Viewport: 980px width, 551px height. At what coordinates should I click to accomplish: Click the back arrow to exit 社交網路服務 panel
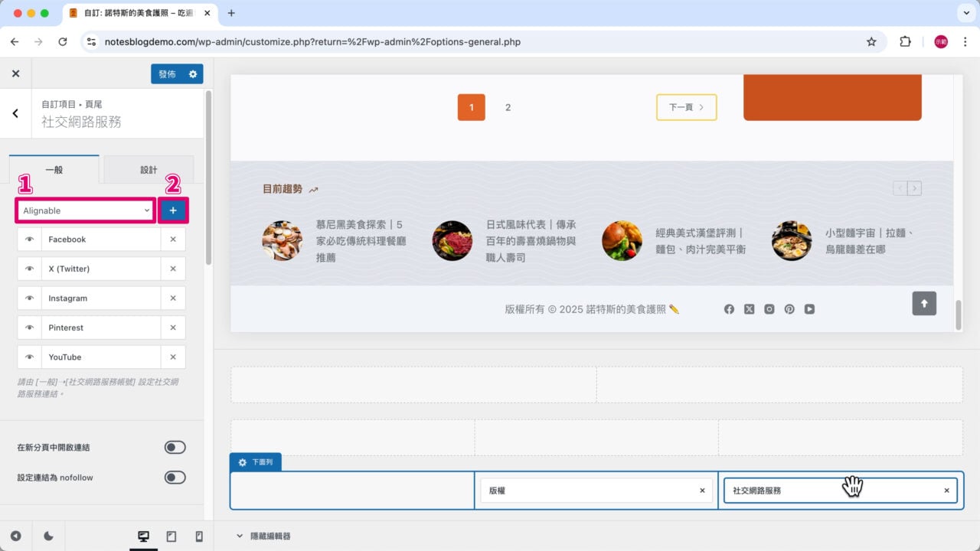pos(15,112)
